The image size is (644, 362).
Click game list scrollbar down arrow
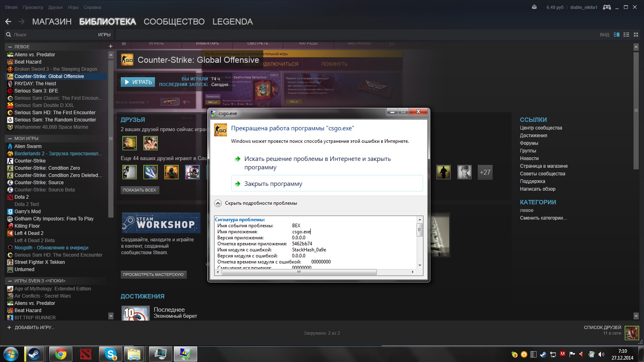click(111, 316)
